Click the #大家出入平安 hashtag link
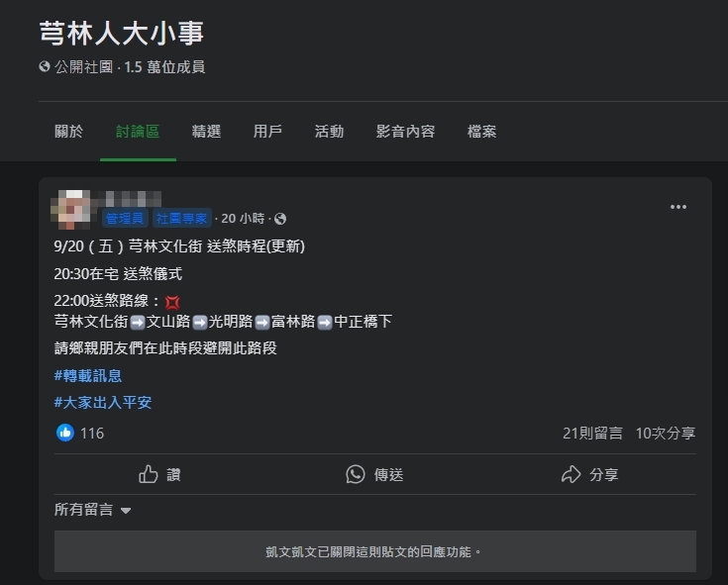 pos(103,402)
